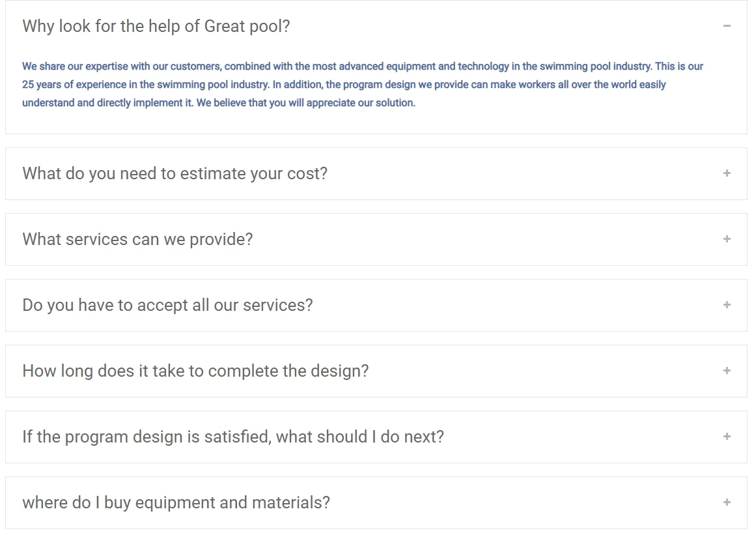Expand the 'What services can we provide?' question
756x537 pixels.
pos(137,239)
